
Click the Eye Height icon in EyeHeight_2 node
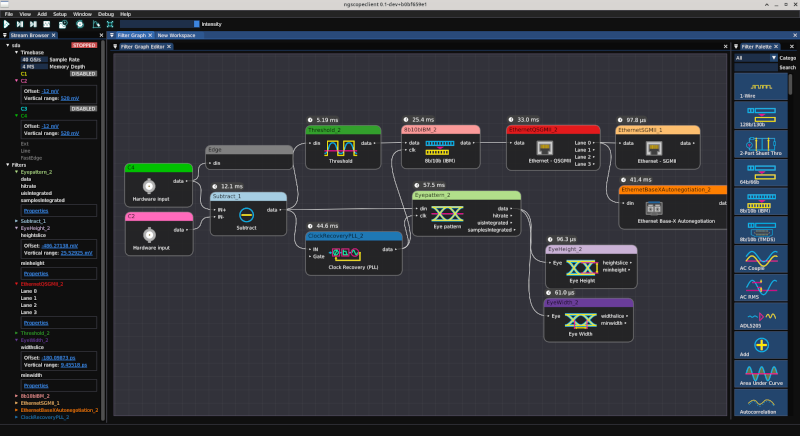(582, 268)
